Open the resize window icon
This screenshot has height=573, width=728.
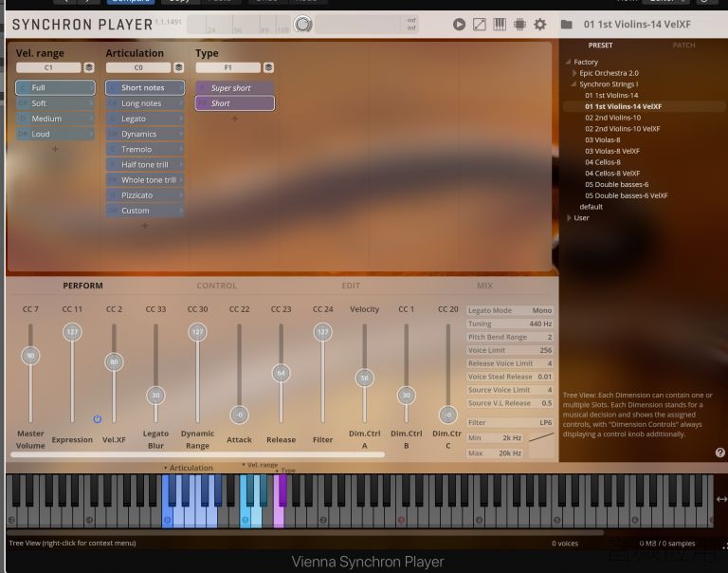pos(479,24)
